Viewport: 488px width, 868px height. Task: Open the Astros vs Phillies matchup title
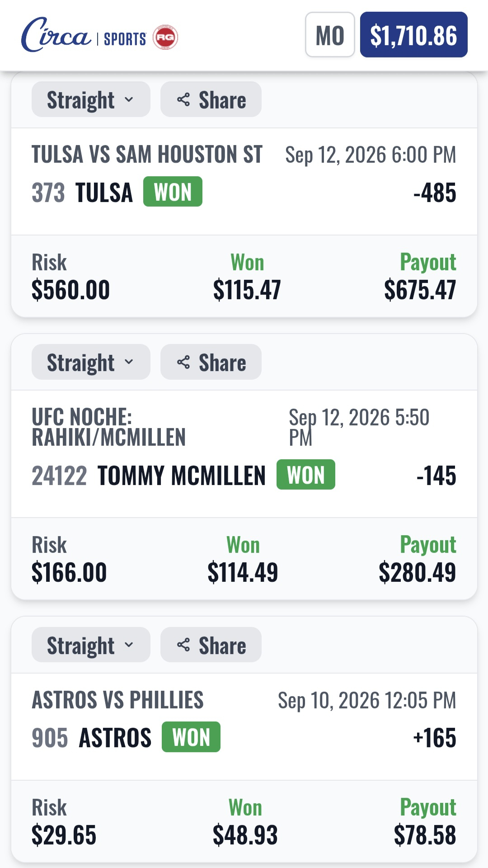click(117, 700)
